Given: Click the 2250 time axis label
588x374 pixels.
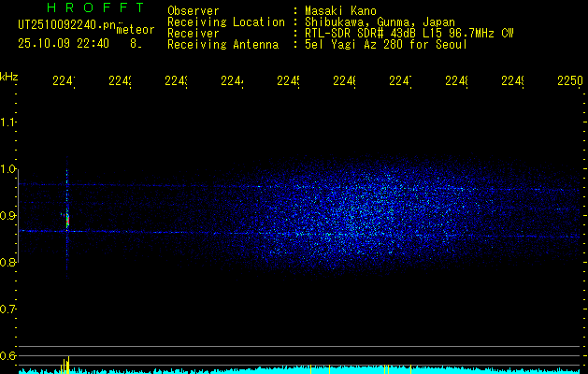Looking at the screenshot, I should [568, 82].
